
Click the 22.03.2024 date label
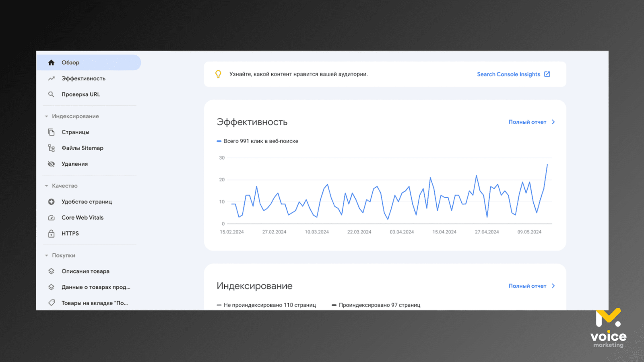point(359,232)
